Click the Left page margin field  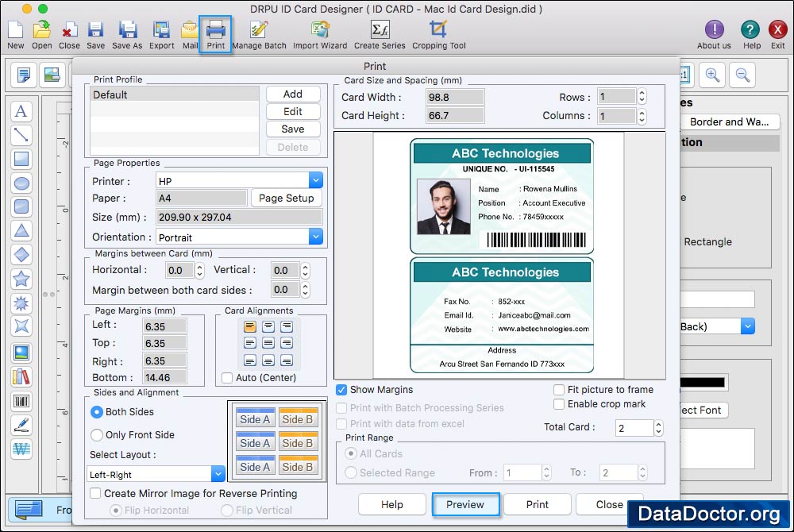pyautogui.click(x=164, y=326)
